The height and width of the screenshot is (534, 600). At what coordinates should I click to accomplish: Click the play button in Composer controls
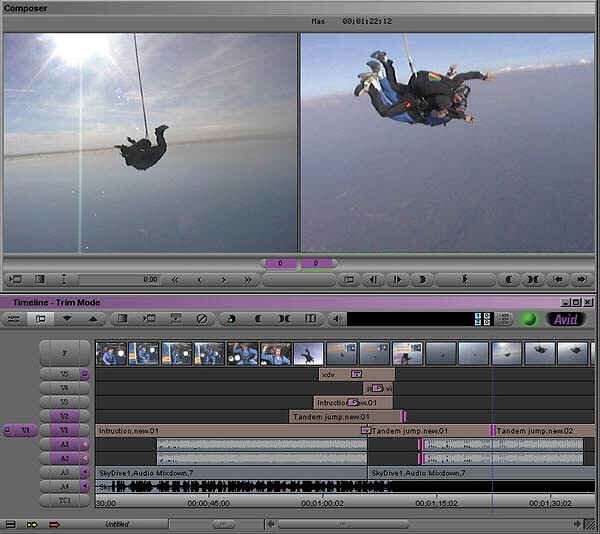[x=397, y=280]
